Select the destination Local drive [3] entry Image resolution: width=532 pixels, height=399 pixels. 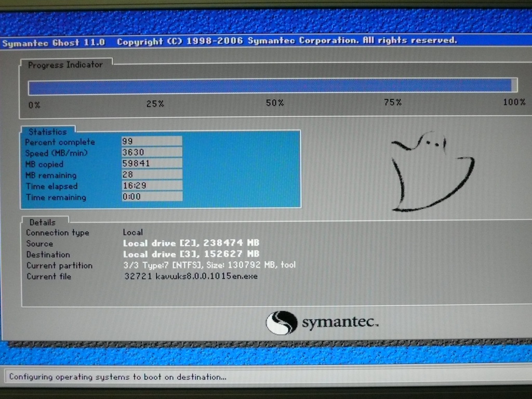(191, 254)
